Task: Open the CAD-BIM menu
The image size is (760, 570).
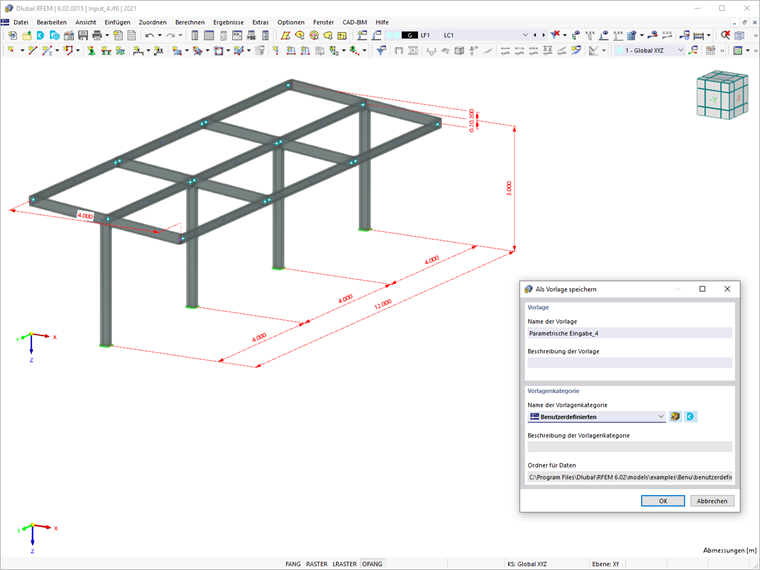Action: (x=355, y=22)
